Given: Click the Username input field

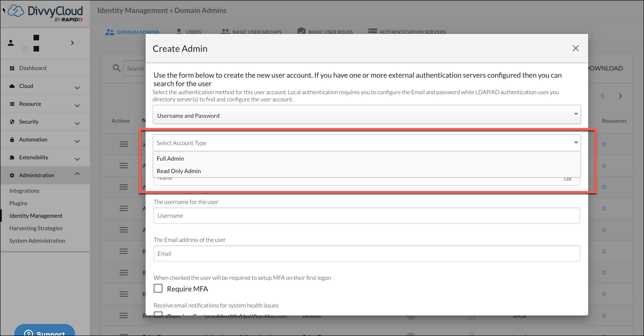Looking at the screenshot, I should [366, 216].
